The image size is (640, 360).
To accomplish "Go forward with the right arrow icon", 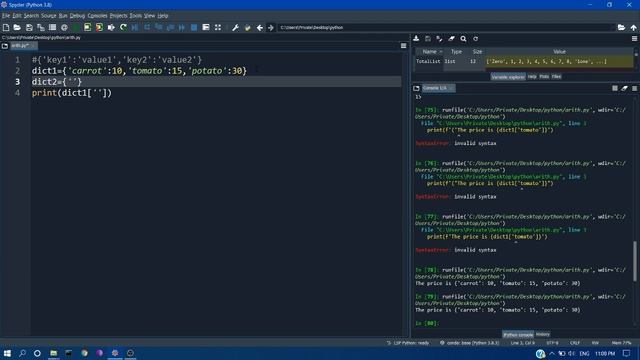I will (x=271, y=28).
